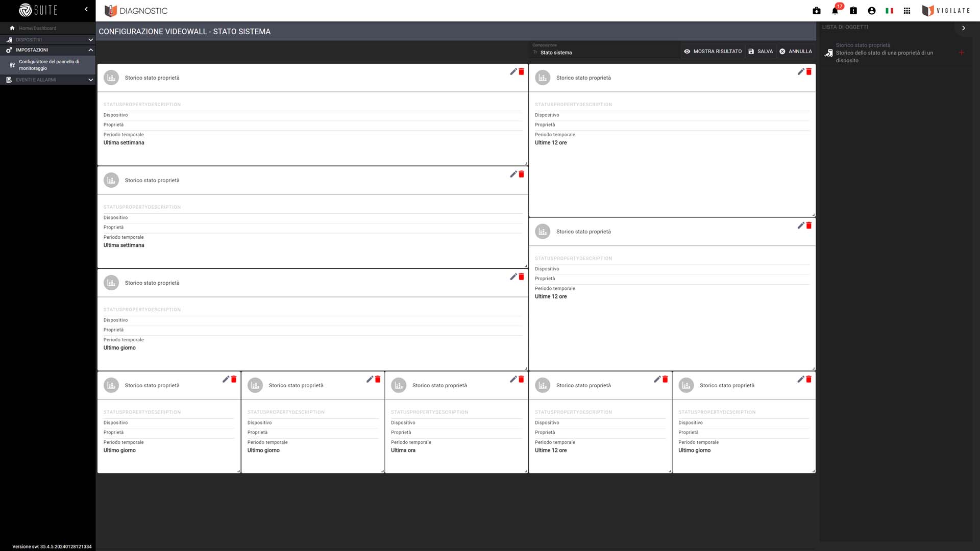
Task: Expand the Eventi e Allarmi section
Action: coord(91,80)
